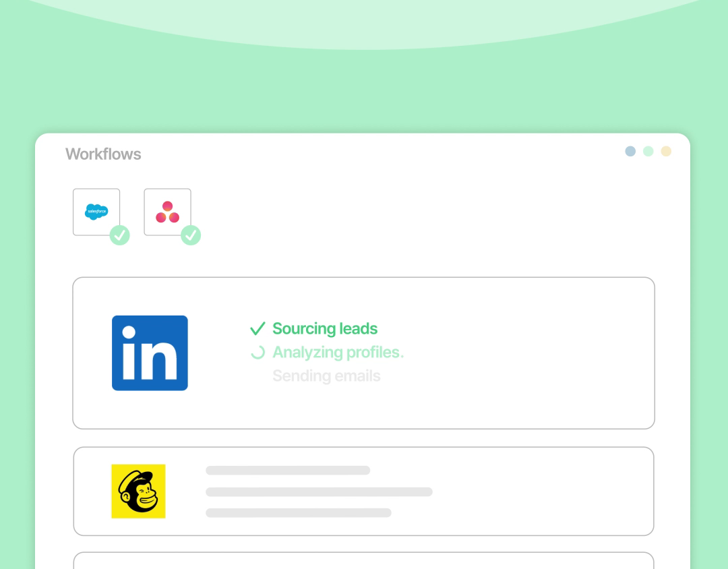This screenshot has height=569, width=728.
Task: Click the loading spinner beside Analyzing profiles
Action: pos(257,353)
